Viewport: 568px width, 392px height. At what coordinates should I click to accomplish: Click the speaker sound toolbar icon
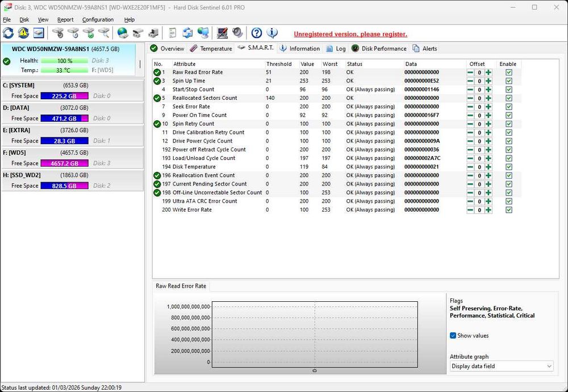pos(237,33)
